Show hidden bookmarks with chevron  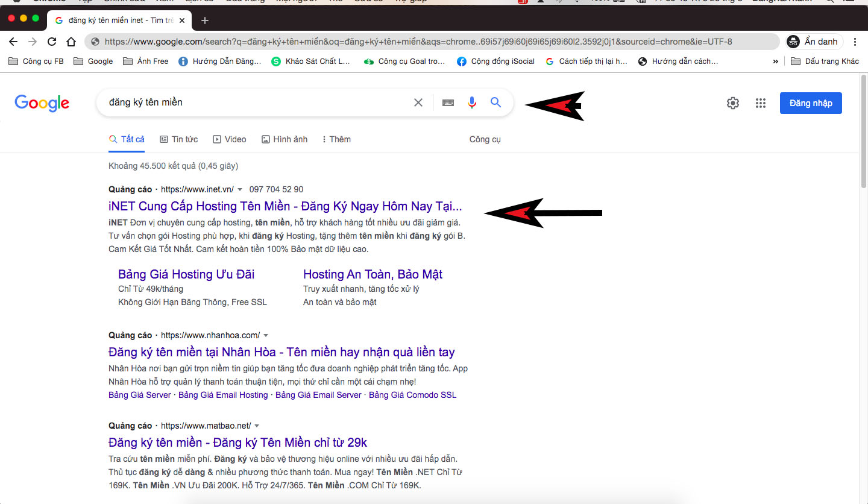(x=775, y=61)
